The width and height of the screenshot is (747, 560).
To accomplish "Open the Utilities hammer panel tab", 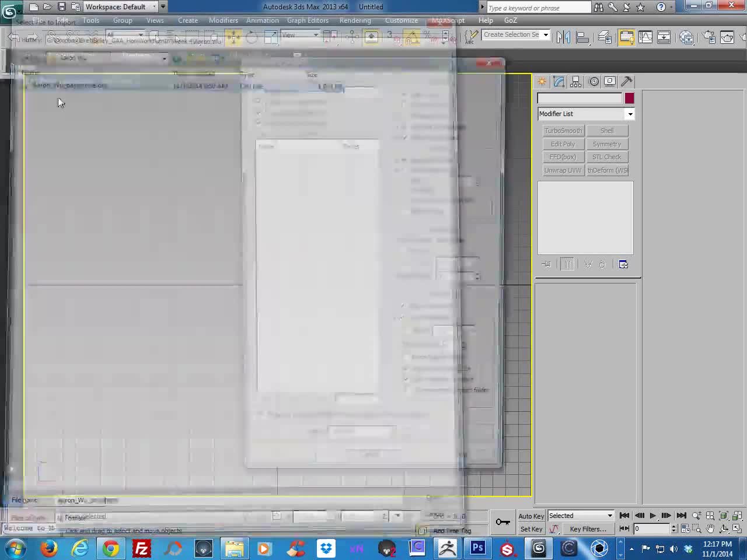I will coord(627,82).
